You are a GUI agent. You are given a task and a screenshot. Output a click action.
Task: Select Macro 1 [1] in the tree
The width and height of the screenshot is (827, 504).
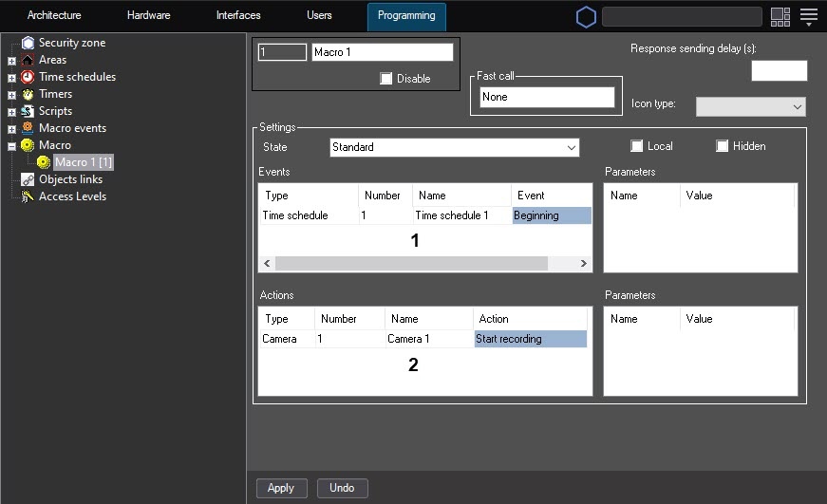point(84,162)
